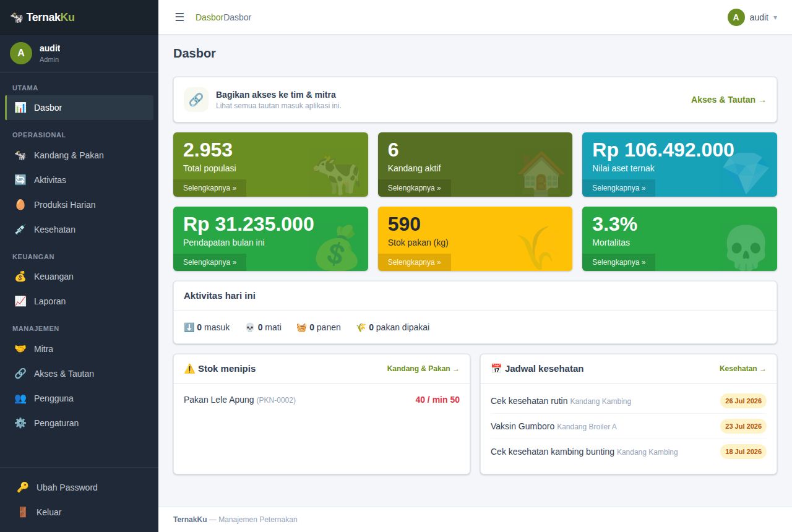Click Selengkapnya on Pendapatan bulan ini card
792x532 pixels.
(x=210, y=262)
